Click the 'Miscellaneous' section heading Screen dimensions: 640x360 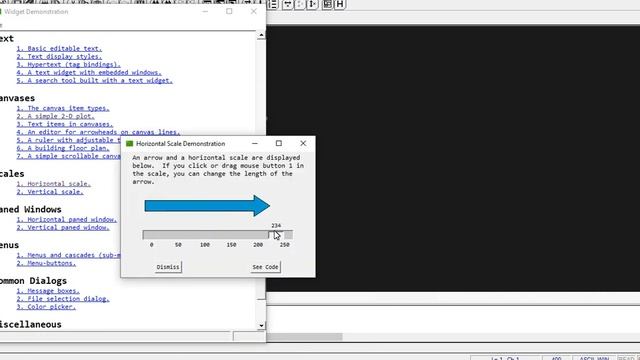(x=31, y=324)
